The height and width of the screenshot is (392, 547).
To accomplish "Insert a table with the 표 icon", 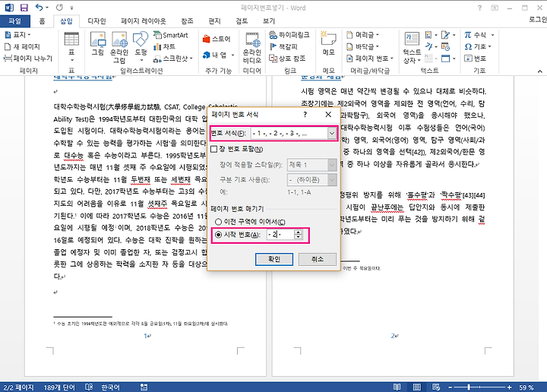I will (x=71, y=47).
